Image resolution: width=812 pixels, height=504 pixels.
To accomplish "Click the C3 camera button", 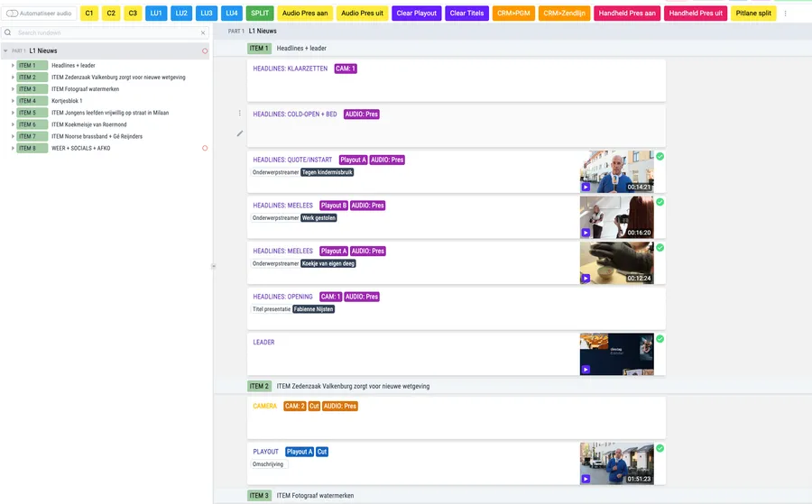I will (x=133, y=14).
